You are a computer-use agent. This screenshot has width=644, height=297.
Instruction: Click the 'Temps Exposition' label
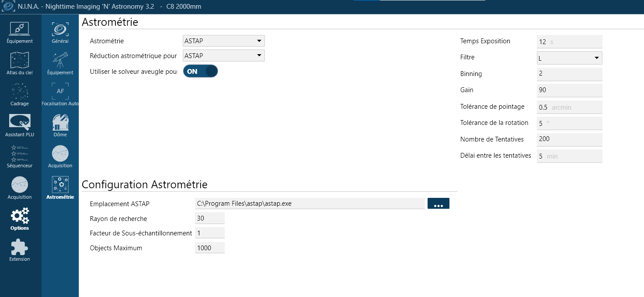(x=485, y=41)
